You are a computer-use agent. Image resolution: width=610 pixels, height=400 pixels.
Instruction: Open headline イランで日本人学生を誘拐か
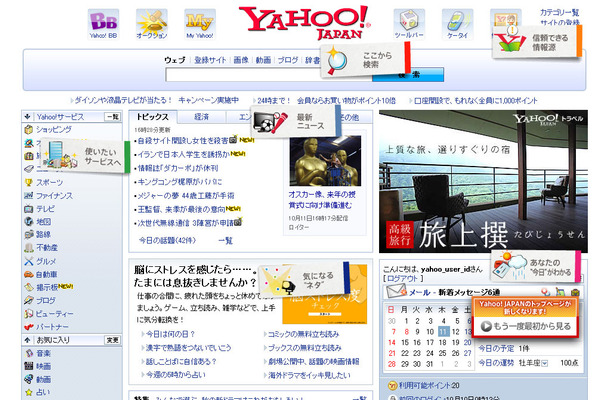point(184,154)
